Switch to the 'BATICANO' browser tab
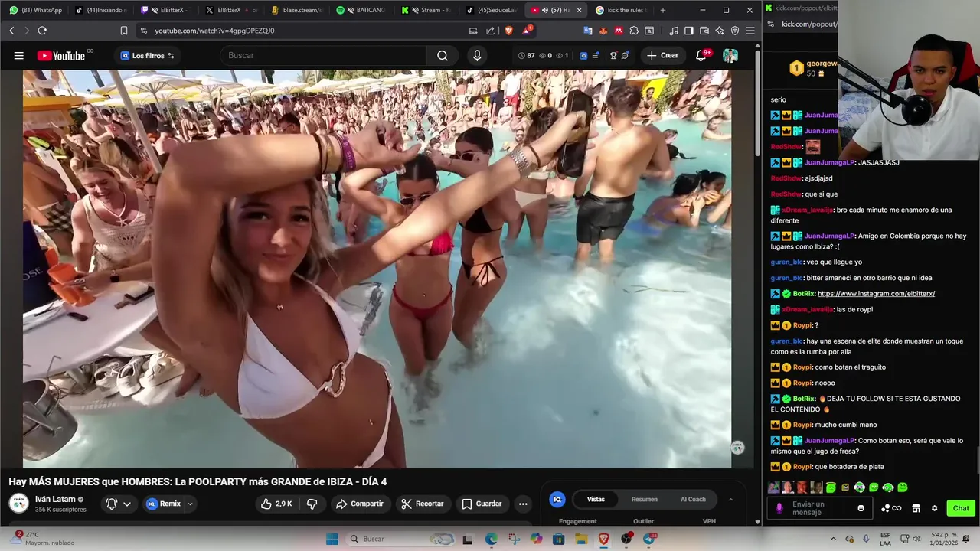 click(x=362, y=10)
